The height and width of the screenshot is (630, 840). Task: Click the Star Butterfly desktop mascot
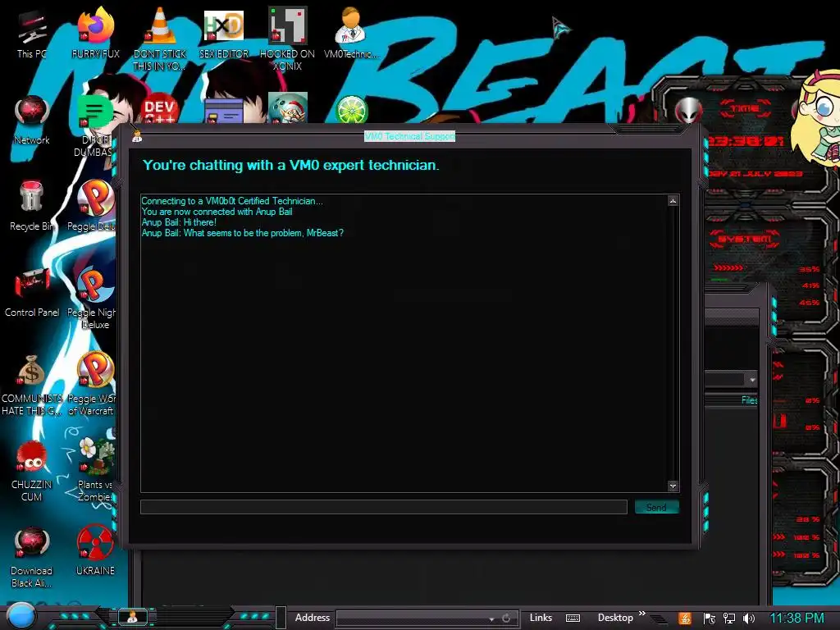tap(815, 116)
